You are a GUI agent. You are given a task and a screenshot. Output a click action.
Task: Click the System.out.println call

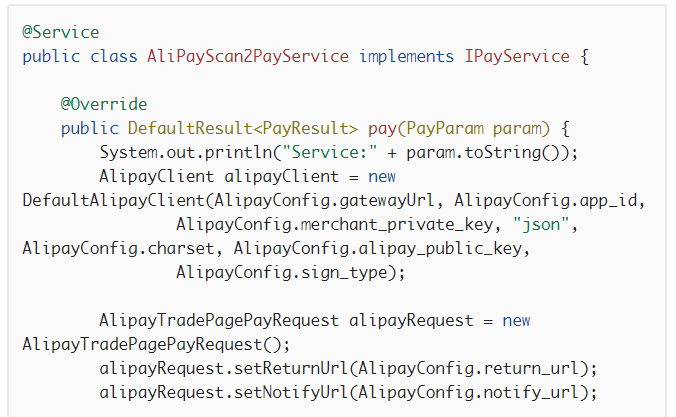tap(186, 153)
